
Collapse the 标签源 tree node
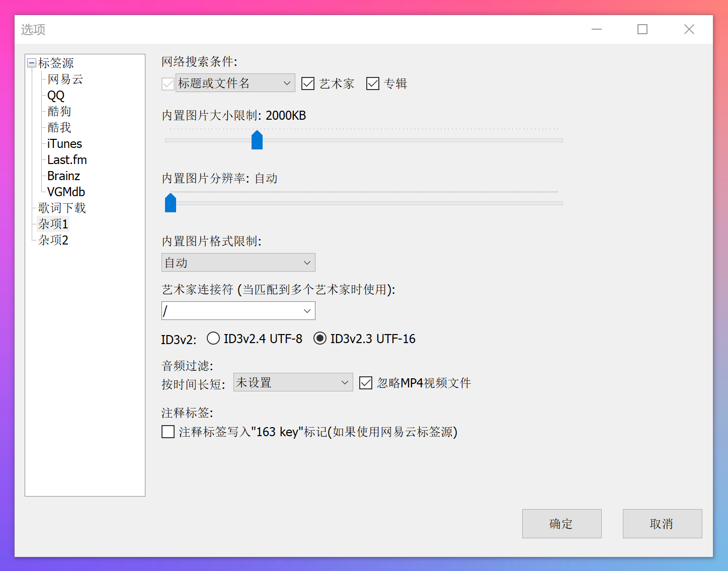click(x=32, y=63)
